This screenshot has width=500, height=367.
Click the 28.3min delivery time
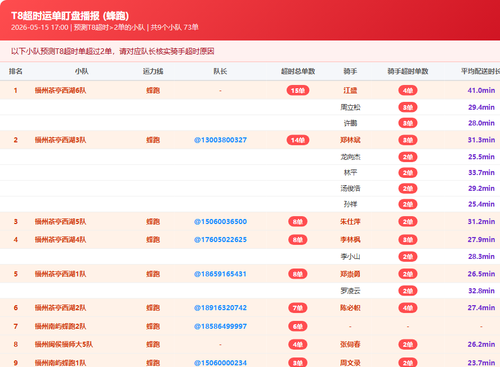point(481,257)
